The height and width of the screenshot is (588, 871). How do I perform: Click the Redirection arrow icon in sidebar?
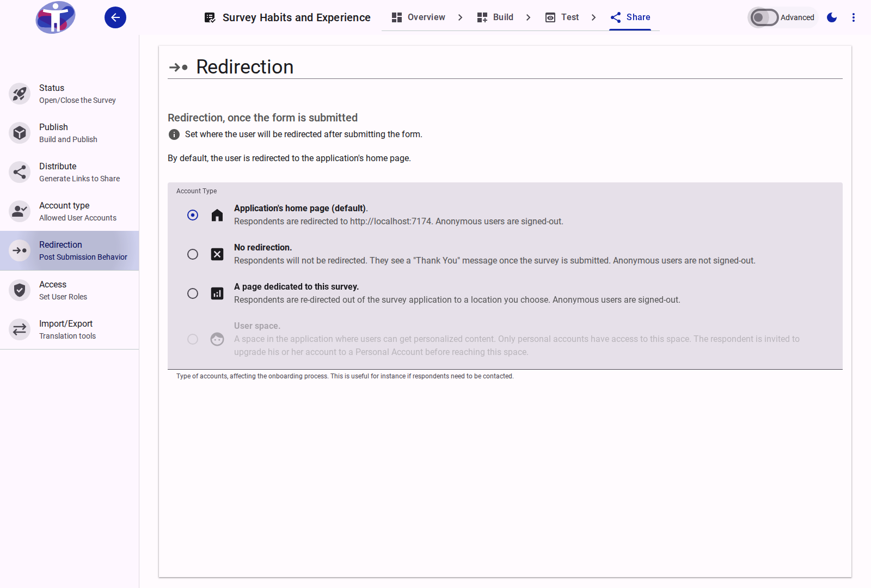pos(20,250)
